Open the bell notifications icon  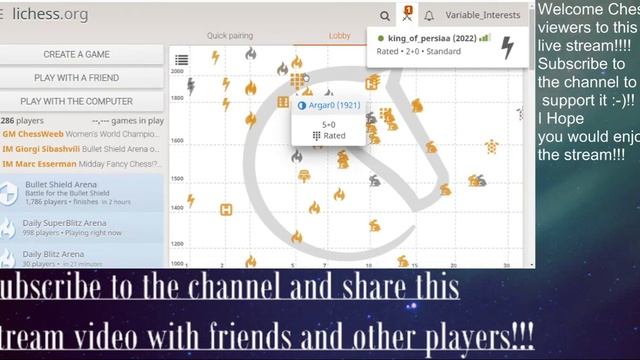tap(429, 16)
